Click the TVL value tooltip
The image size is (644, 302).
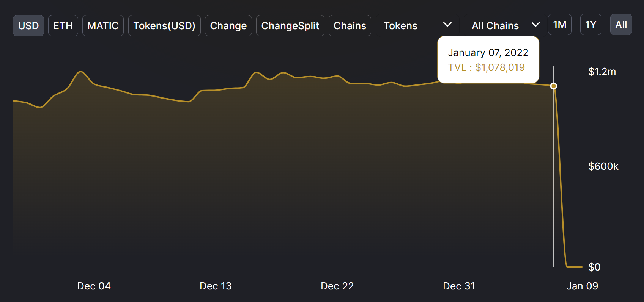point(488,60)
